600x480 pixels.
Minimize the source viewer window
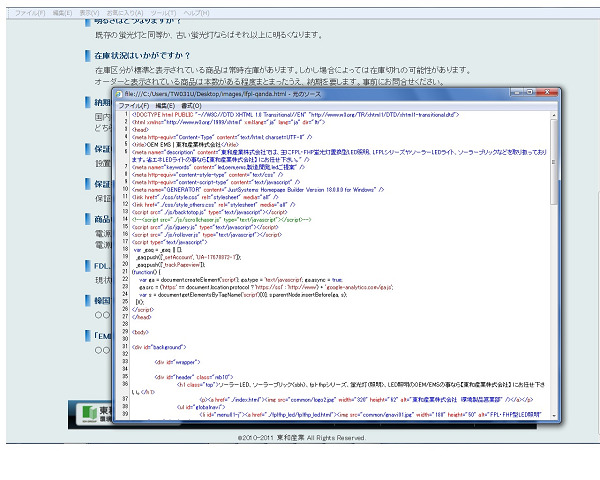[x=517, y=92]
